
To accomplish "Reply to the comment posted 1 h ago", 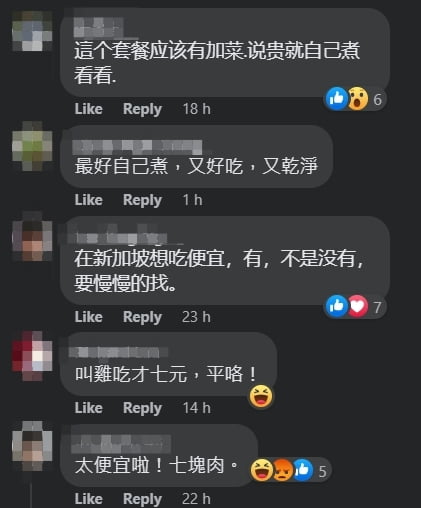I will [x=142, y=201].
